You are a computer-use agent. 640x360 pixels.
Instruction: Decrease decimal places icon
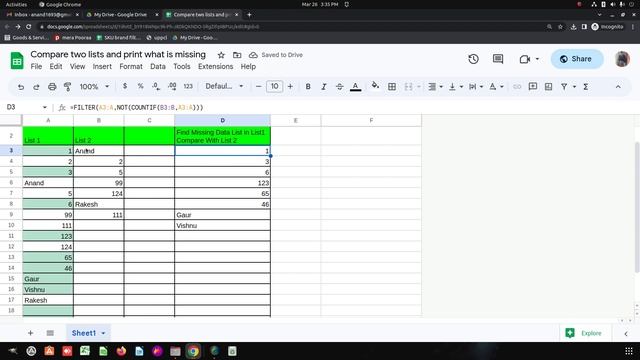pyautogui.click(x=156, y=87)
